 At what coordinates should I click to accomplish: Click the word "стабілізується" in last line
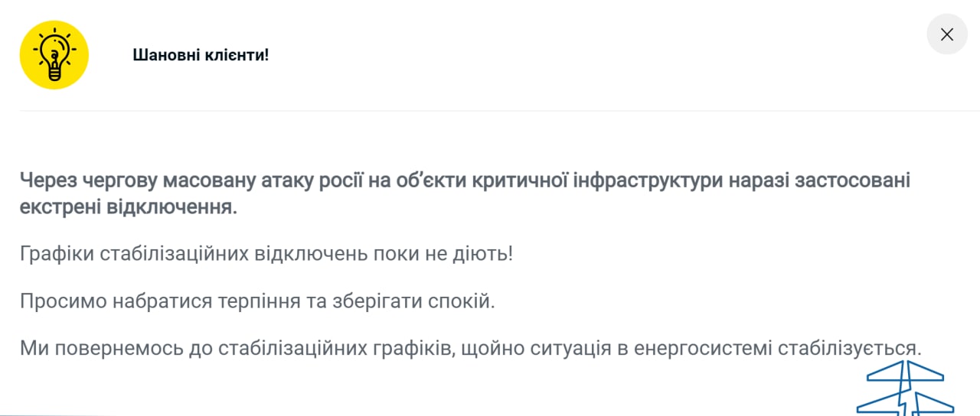coord(849,348)
